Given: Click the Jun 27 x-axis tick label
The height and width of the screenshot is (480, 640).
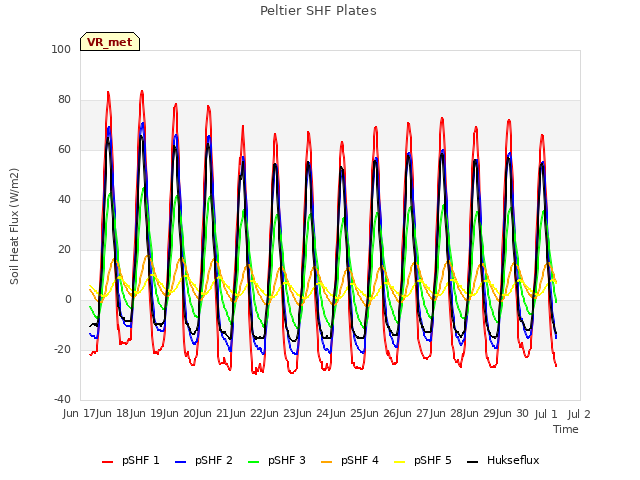Looking at the screenshot, I should pyautogui.click(x=414, y=413).
